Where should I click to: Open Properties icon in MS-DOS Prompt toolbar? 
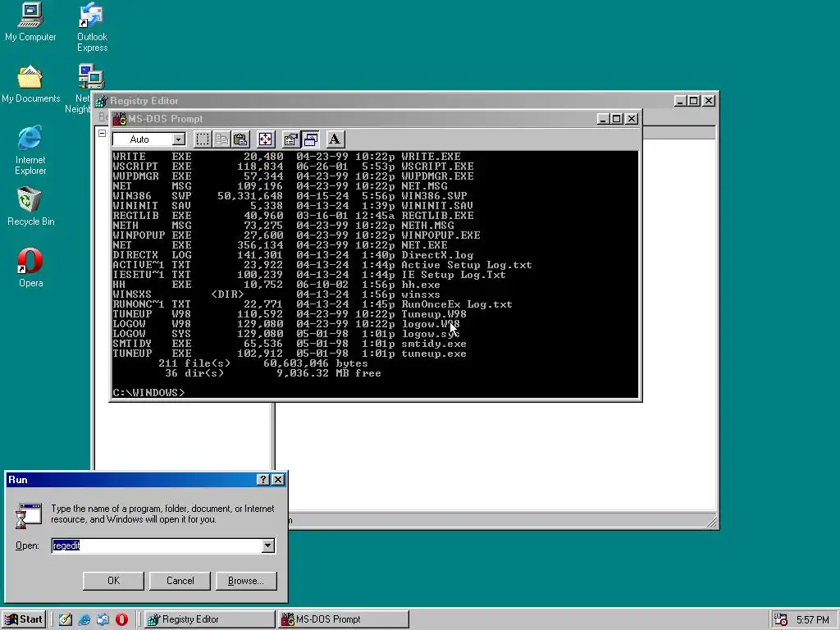tap(291, 139)
